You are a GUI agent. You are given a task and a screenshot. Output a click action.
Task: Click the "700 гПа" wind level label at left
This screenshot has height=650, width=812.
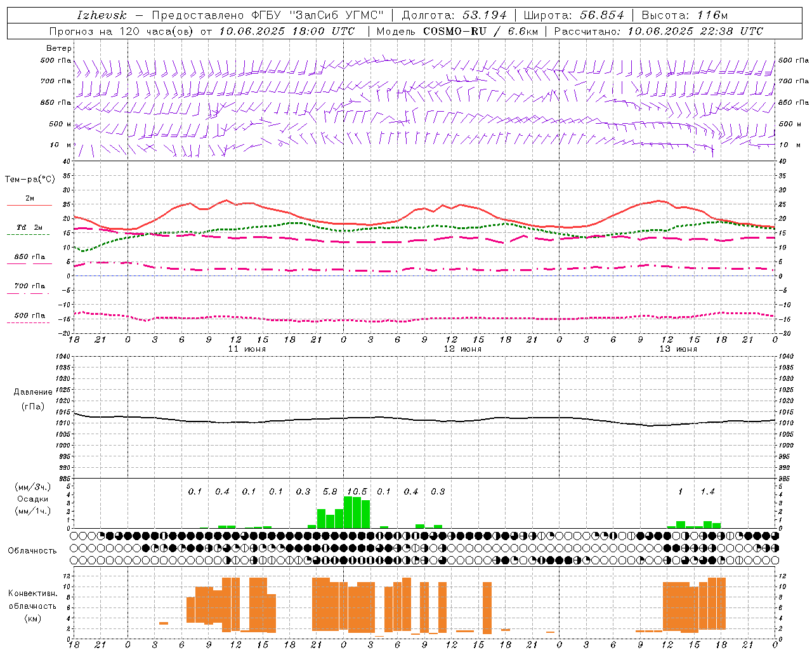pos(56,81)
